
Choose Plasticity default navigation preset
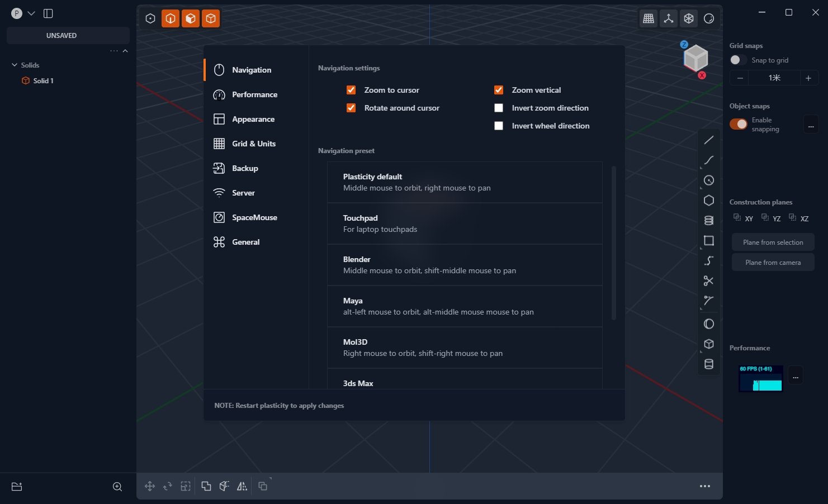coord(465,182)
